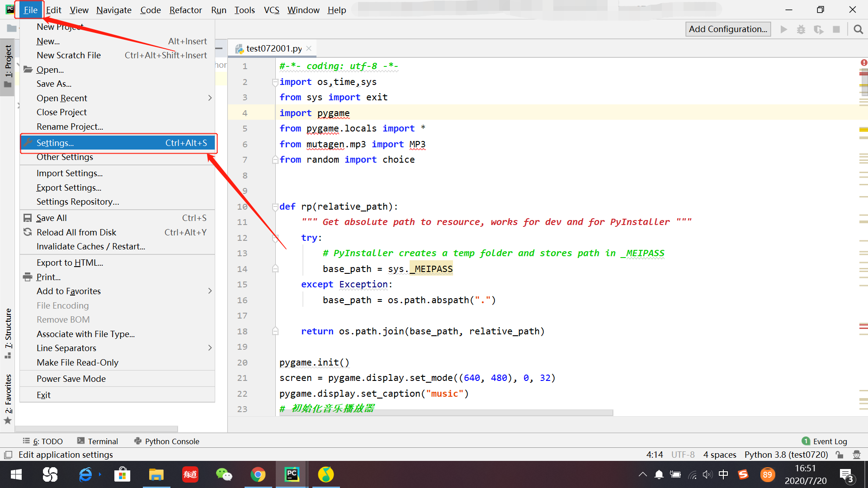Click the lock read-only icon in status bar

coord(840,455)
